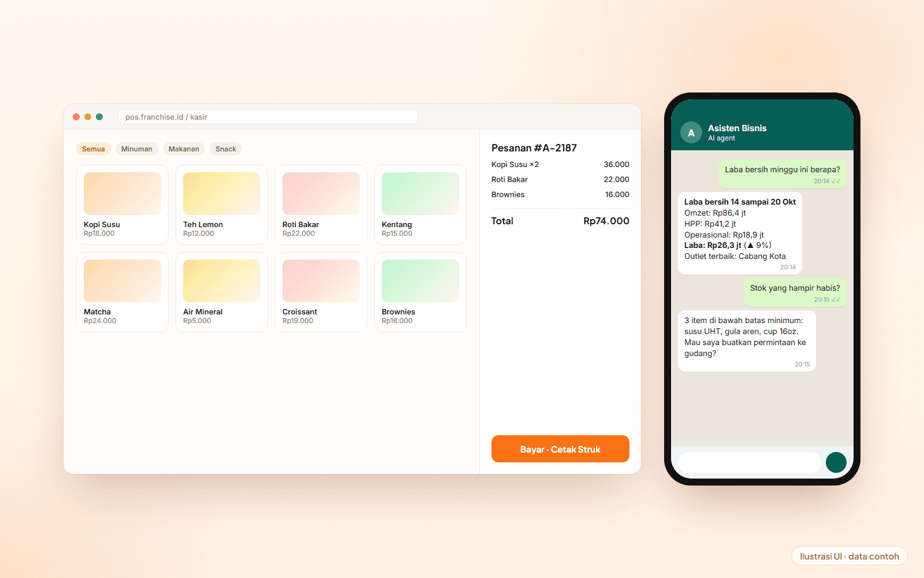Screen dimensions: 924x578
Task: Filter products by Snack
Action: point(226,149)
